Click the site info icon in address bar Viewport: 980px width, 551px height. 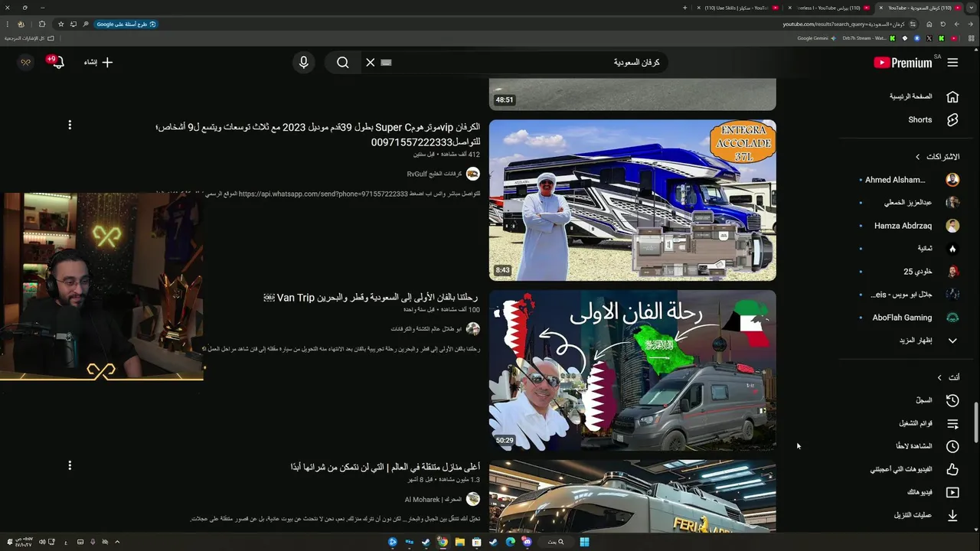[x=913, y=24]
